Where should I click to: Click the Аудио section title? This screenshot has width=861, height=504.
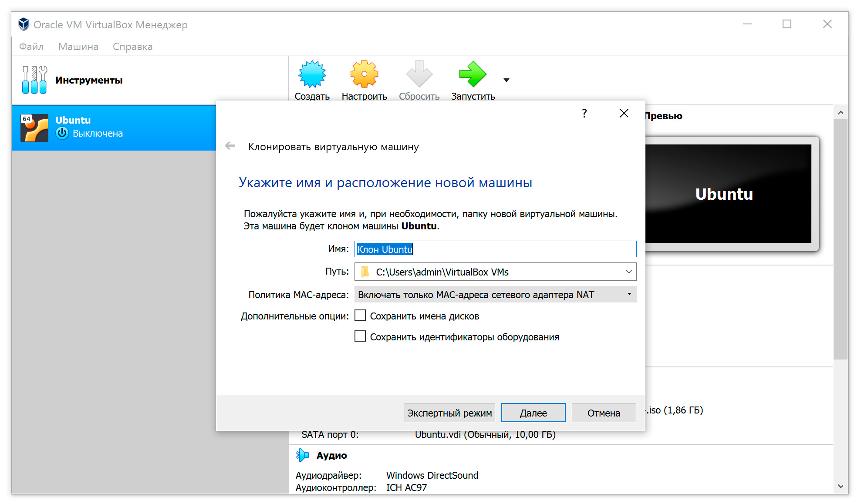[331, 455]
